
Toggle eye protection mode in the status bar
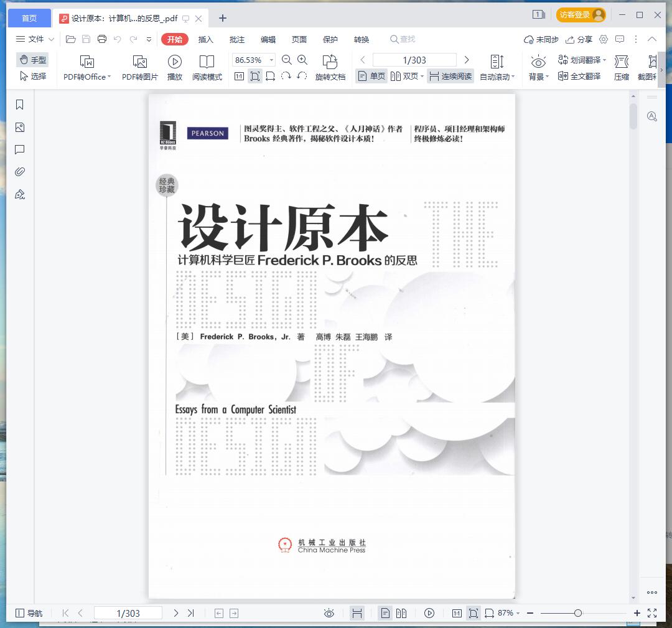point(329,613)
